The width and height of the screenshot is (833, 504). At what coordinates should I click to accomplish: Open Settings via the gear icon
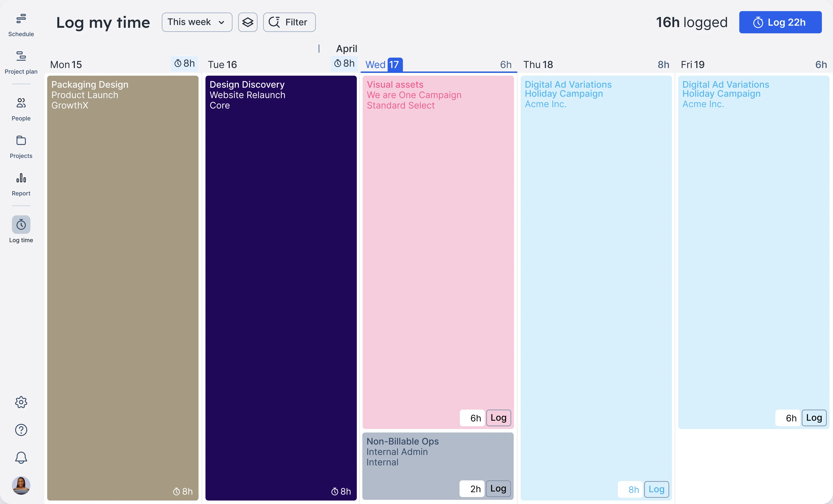pos(21,402)
